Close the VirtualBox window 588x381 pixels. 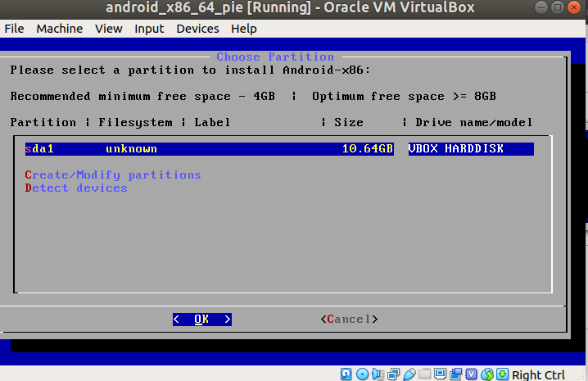[574, 7]
